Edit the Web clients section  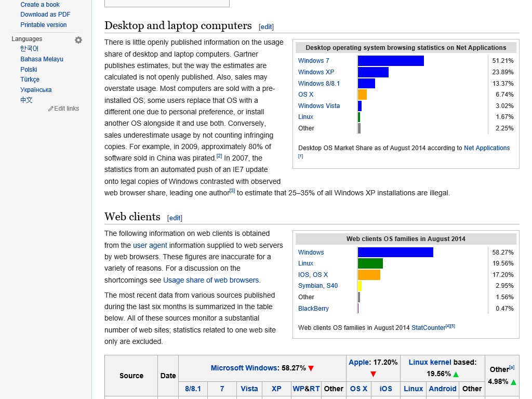coord(175,218)
